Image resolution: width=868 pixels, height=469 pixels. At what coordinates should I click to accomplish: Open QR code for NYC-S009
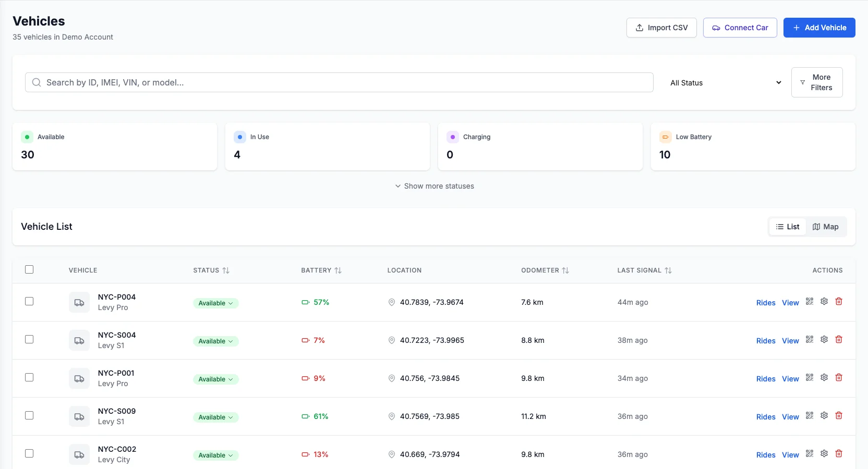[810, 415]
